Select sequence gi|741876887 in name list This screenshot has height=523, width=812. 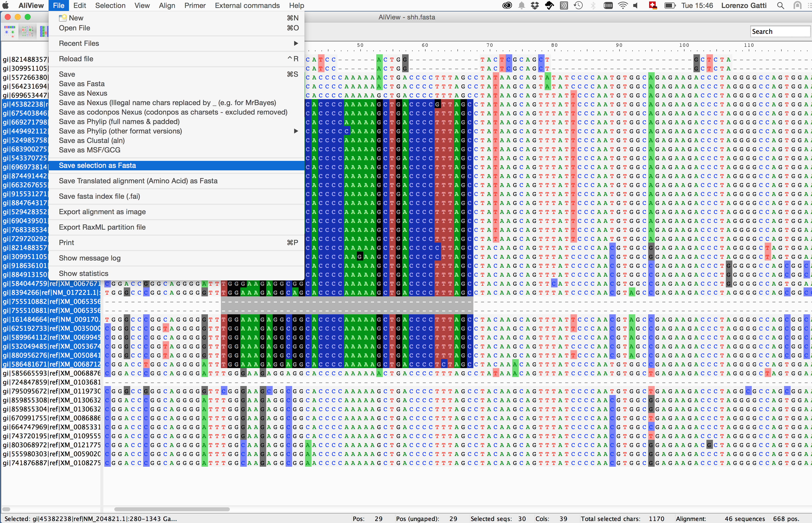tap(51, 463)
